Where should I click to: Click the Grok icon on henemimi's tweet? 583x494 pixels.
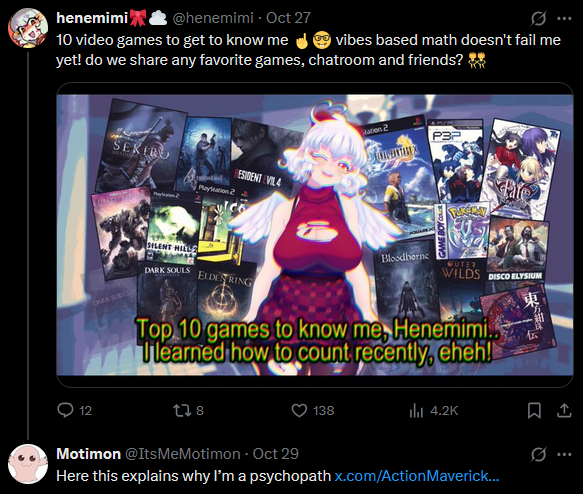538,18
